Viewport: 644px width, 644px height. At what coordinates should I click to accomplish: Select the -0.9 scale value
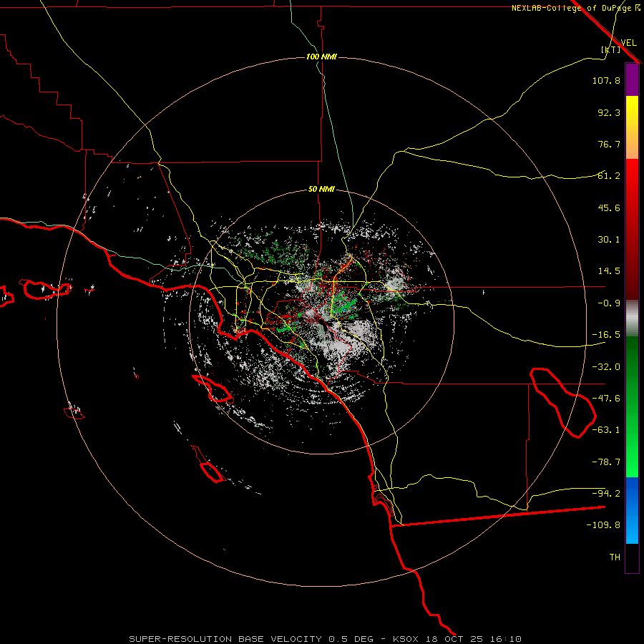(x=609, y=303)
